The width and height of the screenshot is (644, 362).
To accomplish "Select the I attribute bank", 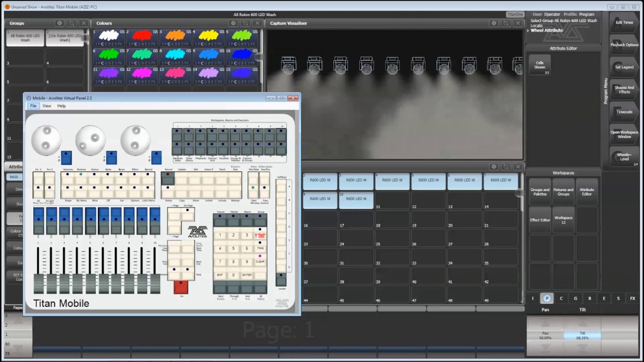I will pyautogui.click(x=533, y=298).
